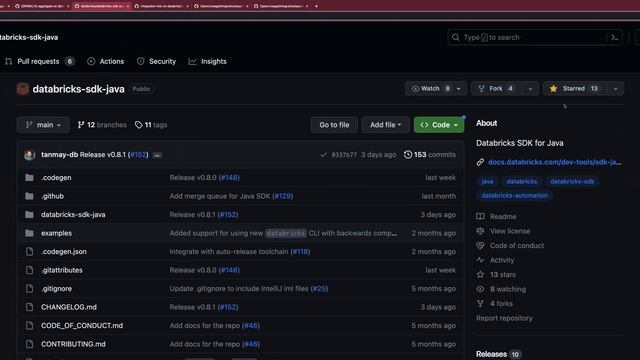Select the databricks topic tag
This screenshot has height=360, width=640.
(x=522, y=181)
